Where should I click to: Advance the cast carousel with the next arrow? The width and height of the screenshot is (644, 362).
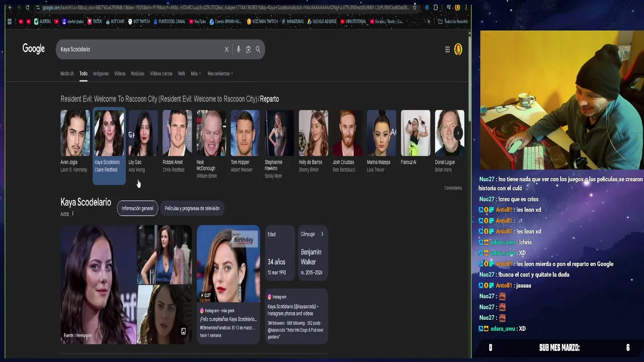458,133
